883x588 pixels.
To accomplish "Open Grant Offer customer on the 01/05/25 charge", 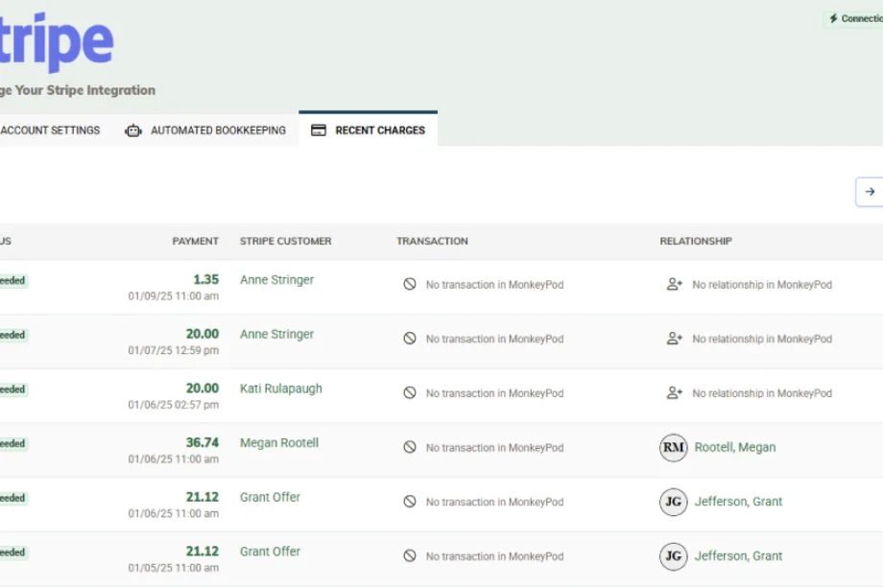I will tap(271, 552).
